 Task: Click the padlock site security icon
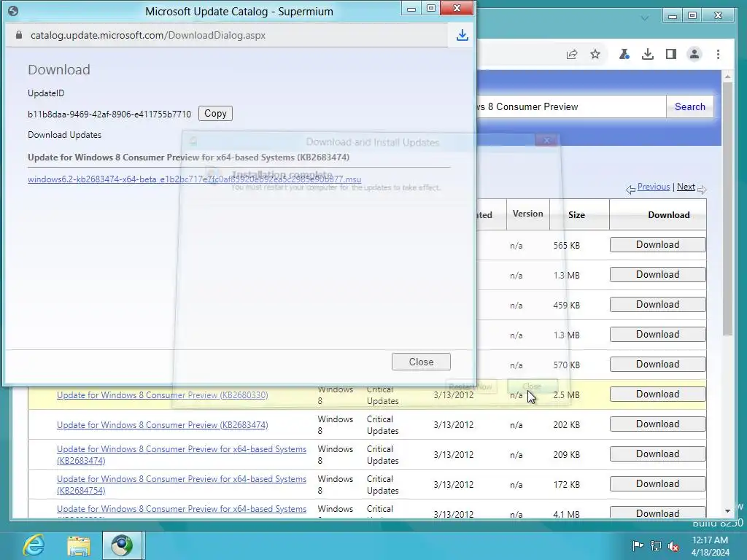click(x=19, y=35)
